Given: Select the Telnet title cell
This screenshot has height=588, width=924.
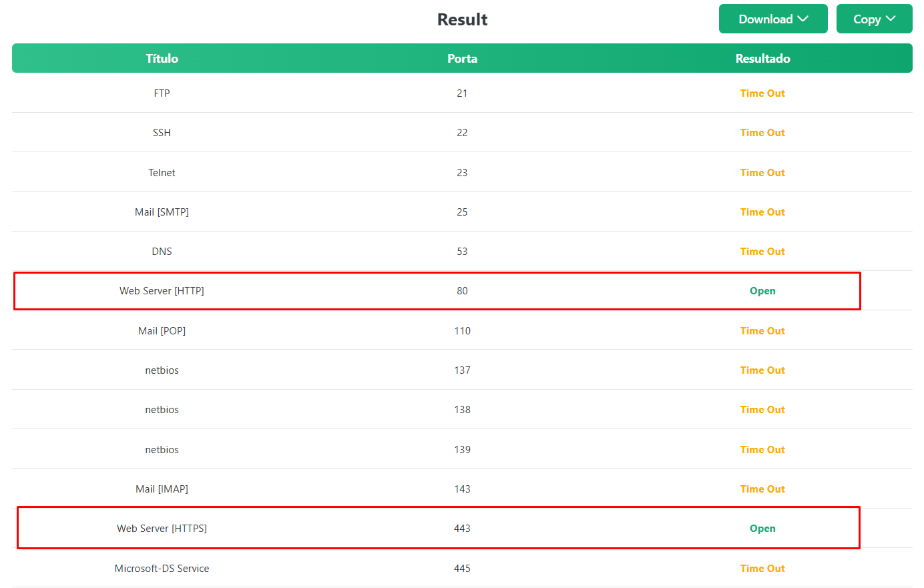Looking at the screenshot, I should tap(162, 173).
